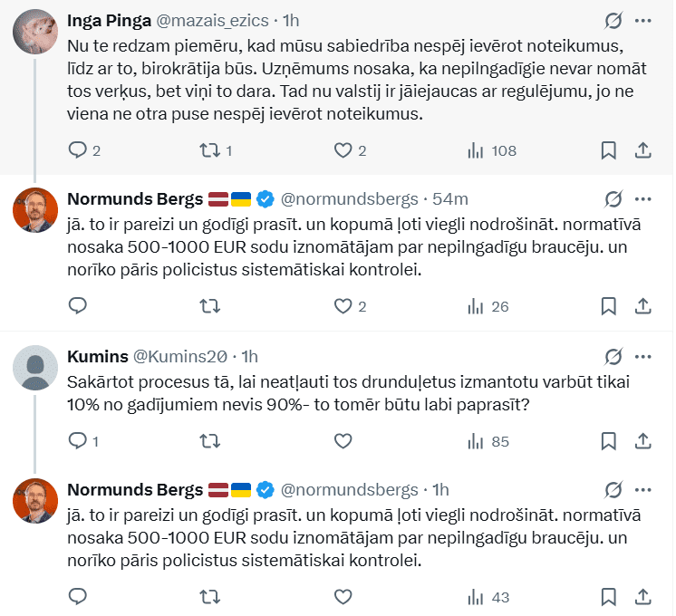Share the last Normunds Bergs post

pos(642,597)
